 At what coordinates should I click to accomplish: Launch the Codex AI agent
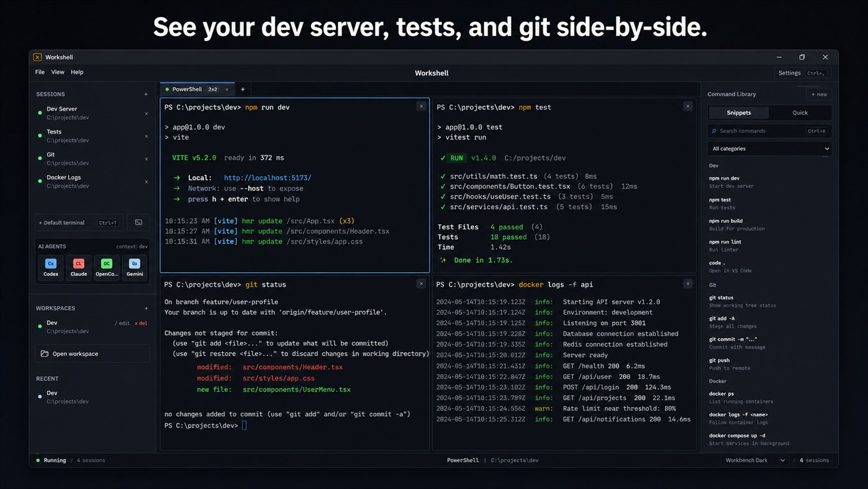pyautogui.click(x=51, y=268)
